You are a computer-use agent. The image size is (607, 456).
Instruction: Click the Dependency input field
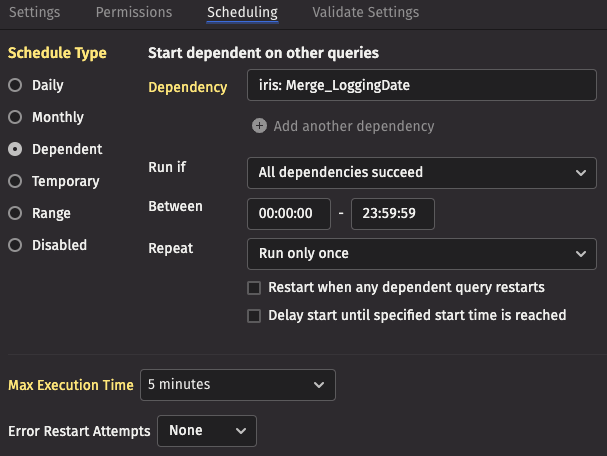[421, 87]
